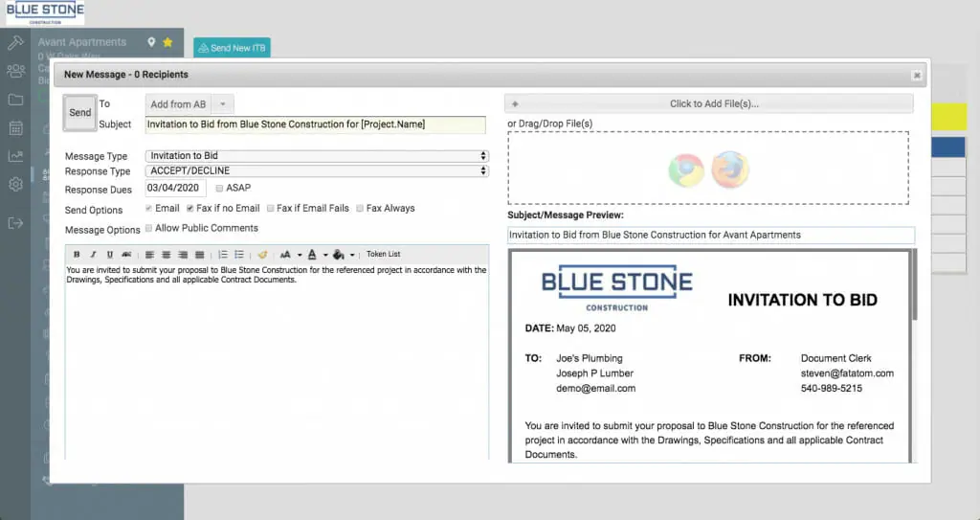This screenshot has width=980, height=520.
Task: Apply italic formatting in editor
Action: [93, 255]
